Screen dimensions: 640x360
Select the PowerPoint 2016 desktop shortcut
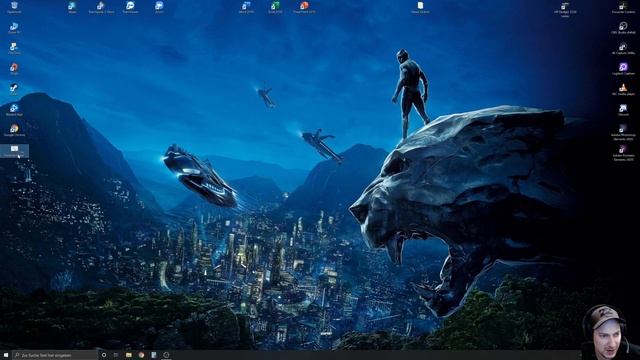[304, 7]
